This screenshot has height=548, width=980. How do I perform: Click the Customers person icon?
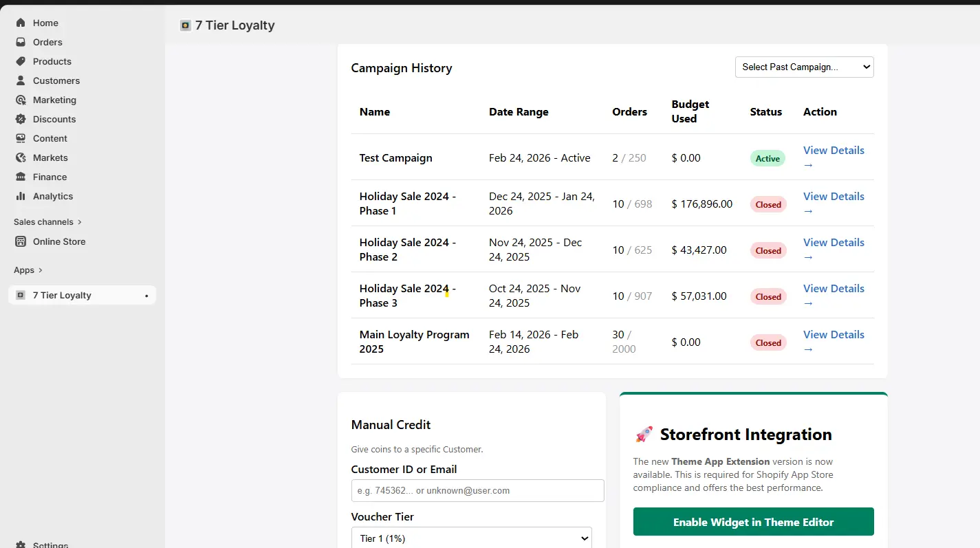coord(21,80)
